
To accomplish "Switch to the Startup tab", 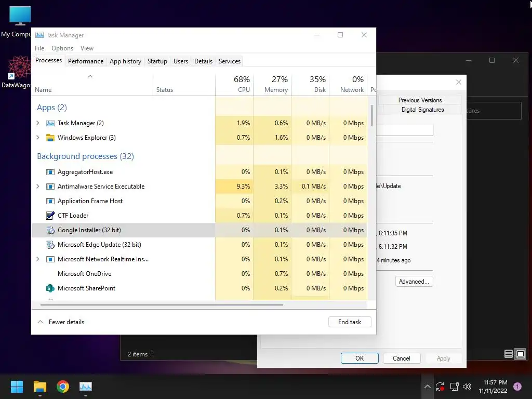I will pos(157,61).
